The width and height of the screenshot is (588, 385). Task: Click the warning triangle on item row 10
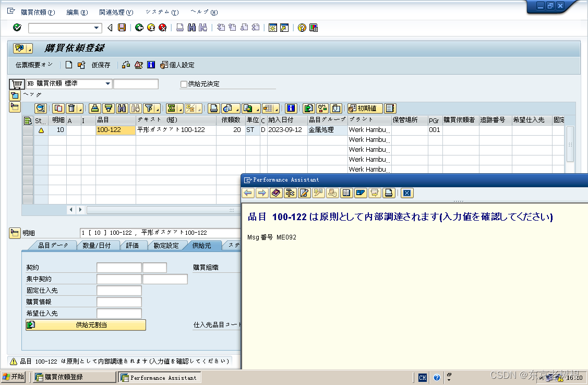[40, 129]
